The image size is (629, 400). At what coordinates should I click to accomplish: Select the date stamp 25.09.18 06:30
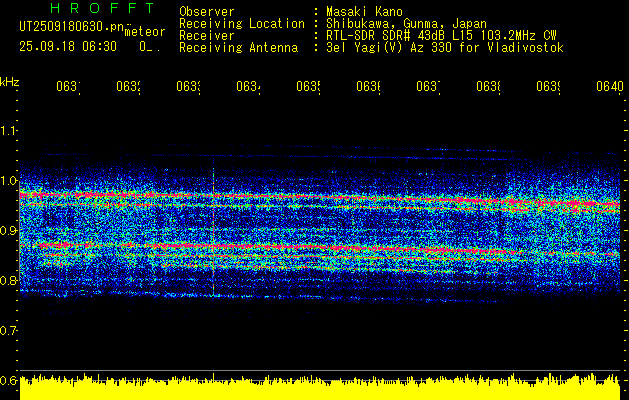tap(68, 47)
